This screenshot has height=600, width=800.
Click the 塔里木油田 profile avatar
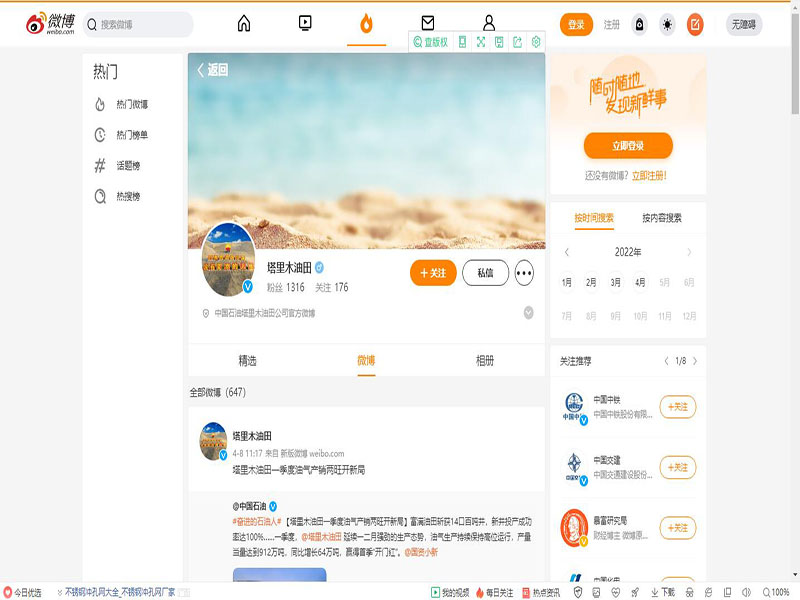coord(229,260)
